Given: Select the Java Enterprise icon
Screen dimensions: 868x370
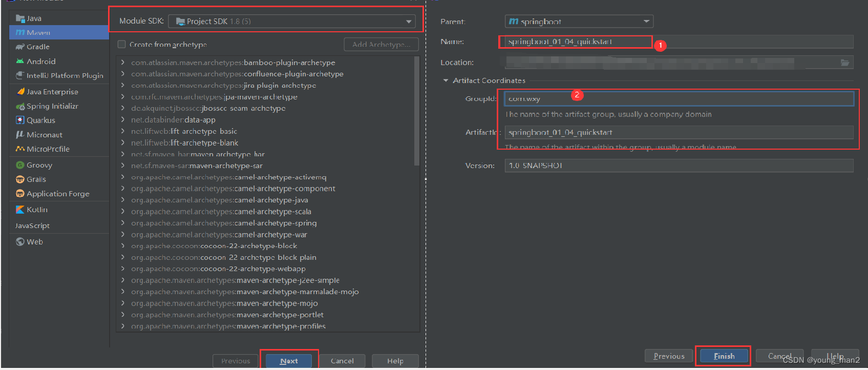Looking at the screenshot, I should tap(20, 92).
